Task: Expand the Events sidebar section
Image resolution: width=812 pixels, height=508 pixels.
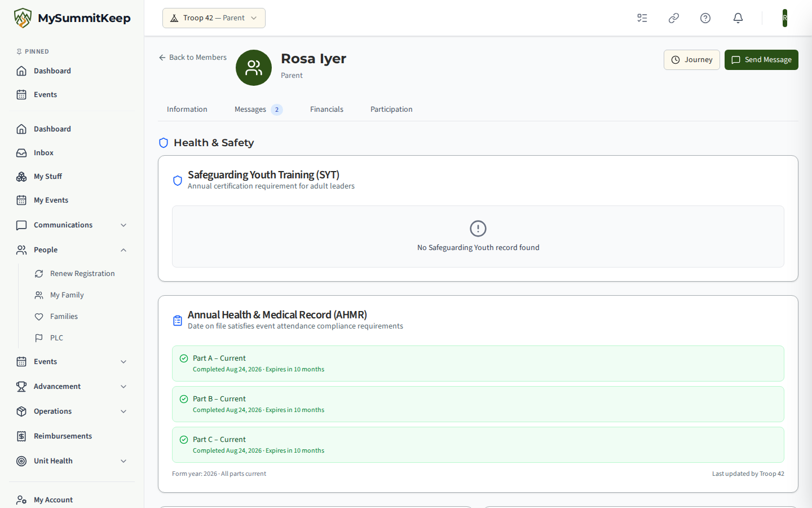Action: click(72, 361)
